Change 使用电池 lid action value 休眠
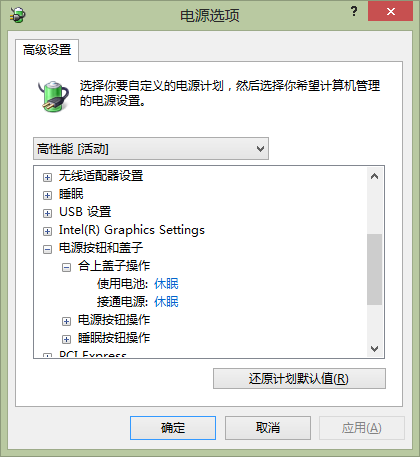This screenshot has width=420, height=457. pos(166,284)
